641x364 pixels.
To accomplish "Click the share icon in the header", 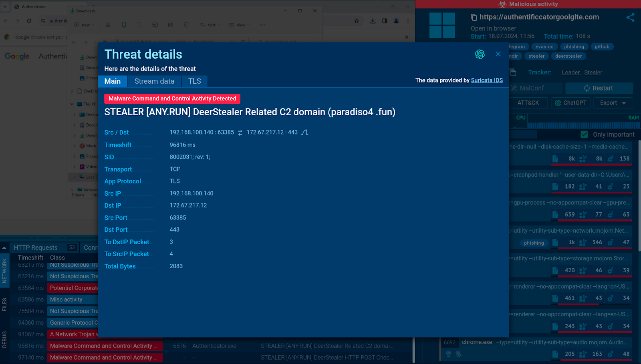I will (631, 17).
